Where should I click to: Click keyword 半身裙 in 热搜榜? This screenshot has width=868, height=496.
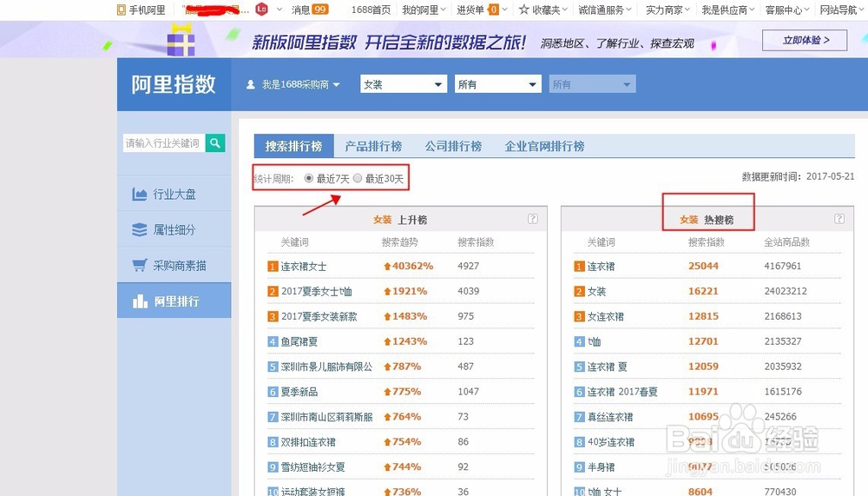tap(601, 467)
